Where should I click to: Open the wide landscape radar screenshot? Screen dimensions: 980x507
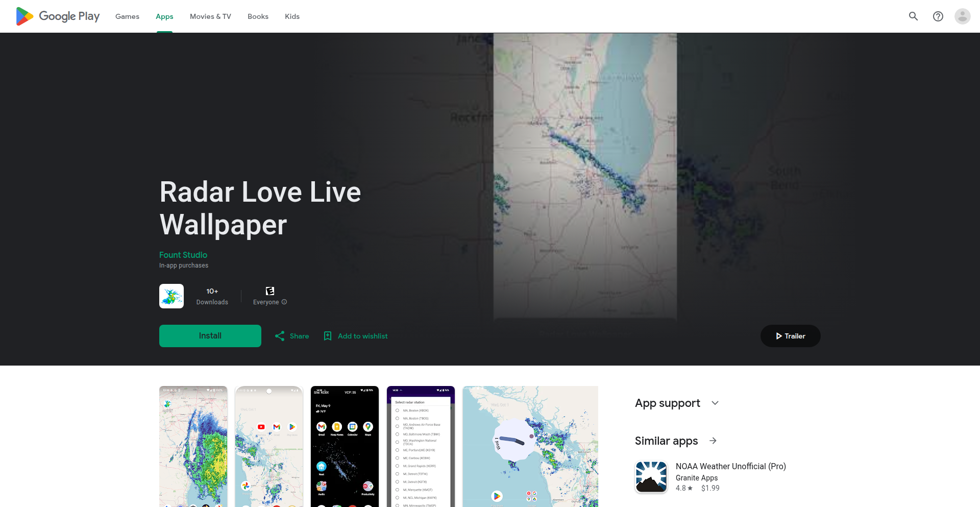click(530, 446)
